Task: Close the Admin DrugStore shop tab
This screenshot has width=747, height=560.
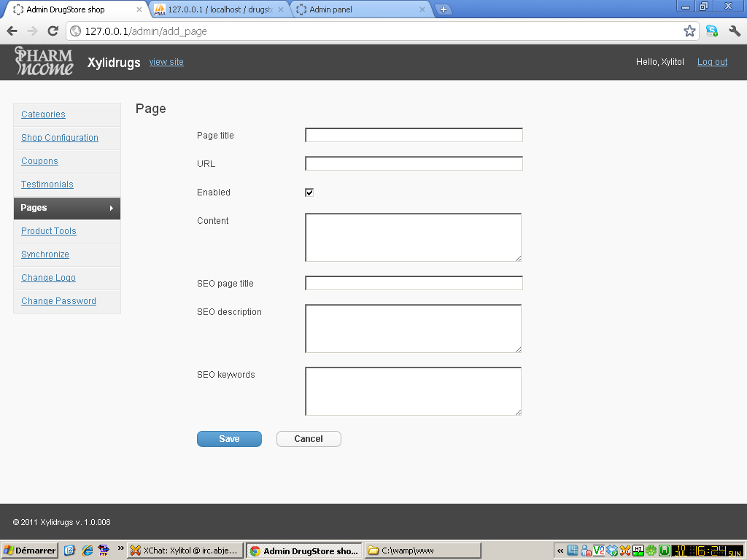Action: click(139, 9)
